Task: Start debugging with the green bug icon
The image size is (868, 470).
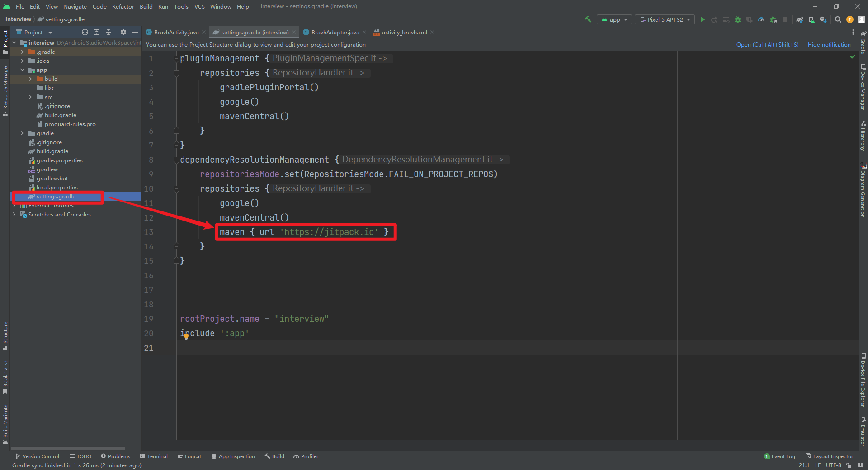Action: 738,19
